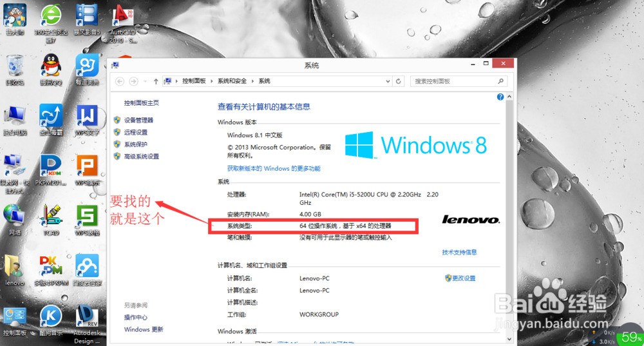This screenshot has width=644, height=346.
Task: Open the WPS表格 desktop icon
Action: click(87, 220)
